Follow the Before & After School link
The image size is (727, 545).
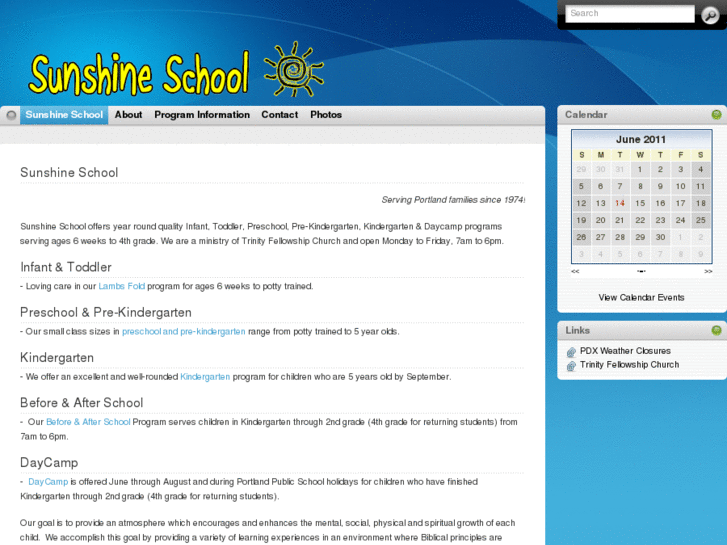tap(88, 422)
